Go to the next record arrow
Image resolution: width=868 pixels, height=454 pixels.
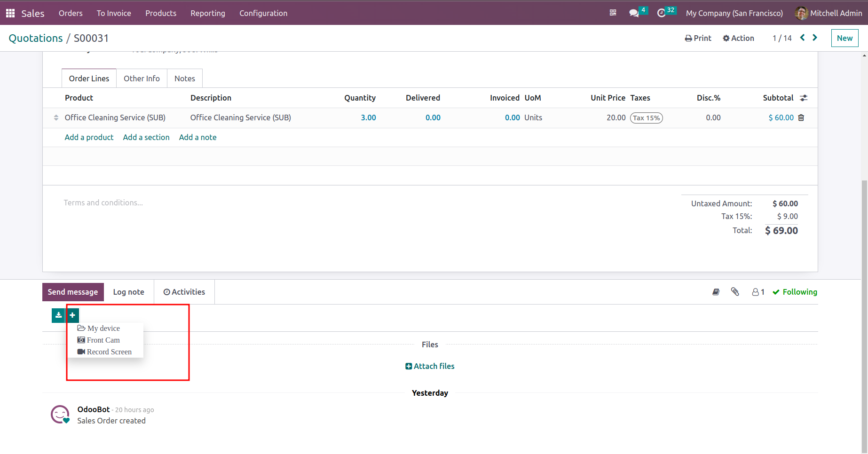coord(815,38)
